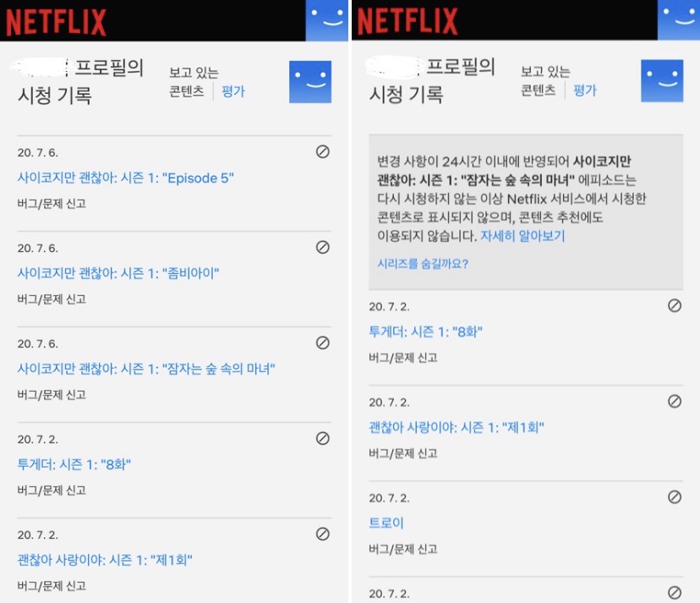Hide "잠자는 숲 속의 마녀" entry in left screen

[323, 343]
